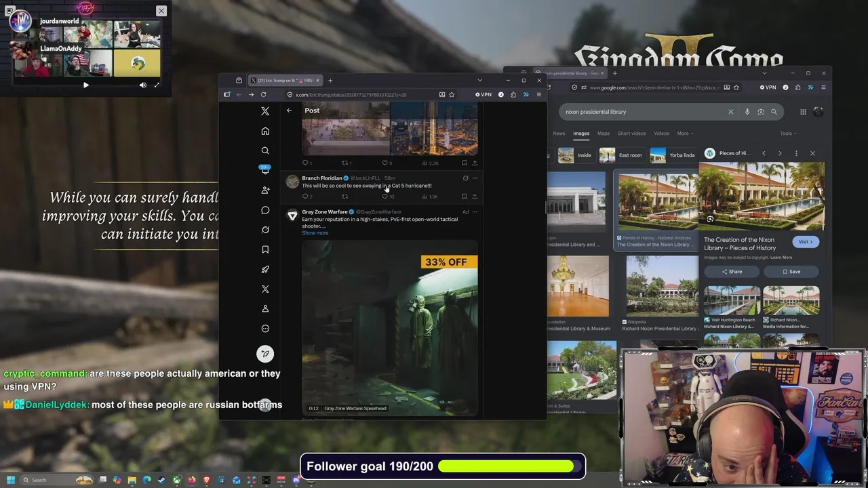Open extensions puzzle icon in X browser

(513, 95)
